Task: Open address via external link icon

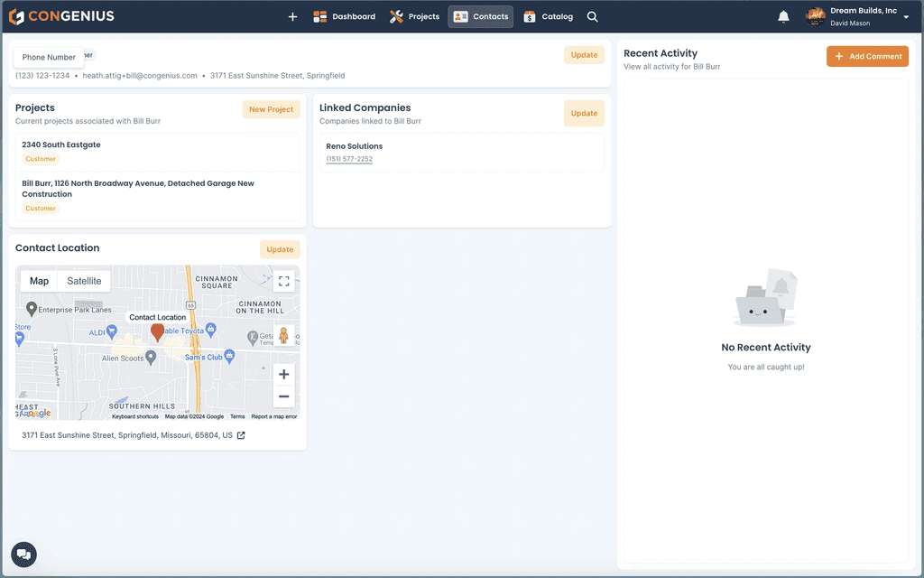Action: 239,434
